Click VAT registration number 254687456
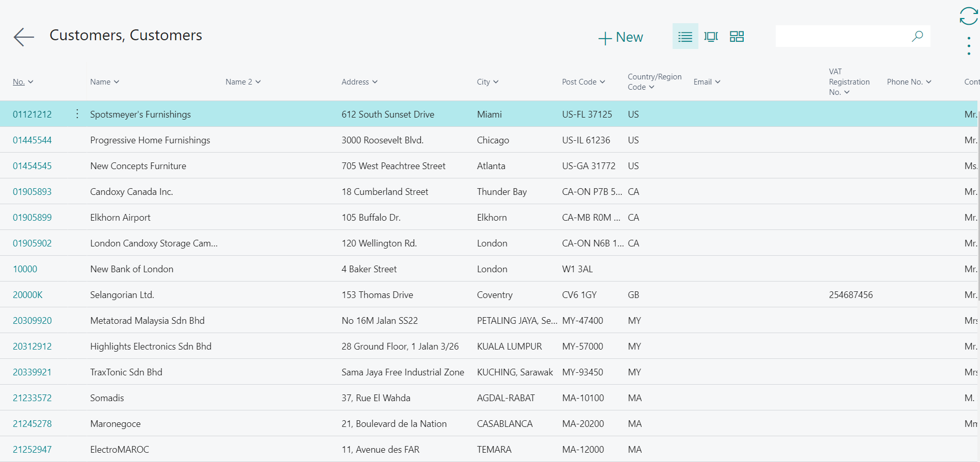This screenshot has width=980, height=462. click(851, 295)
